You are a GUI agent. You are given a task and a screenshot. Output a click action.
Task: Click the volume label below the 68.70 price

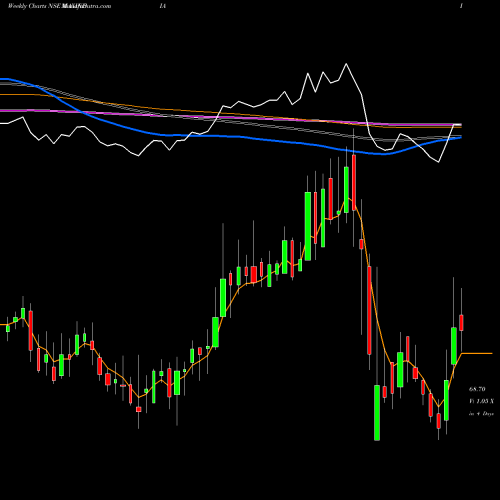tap(481, 401)
